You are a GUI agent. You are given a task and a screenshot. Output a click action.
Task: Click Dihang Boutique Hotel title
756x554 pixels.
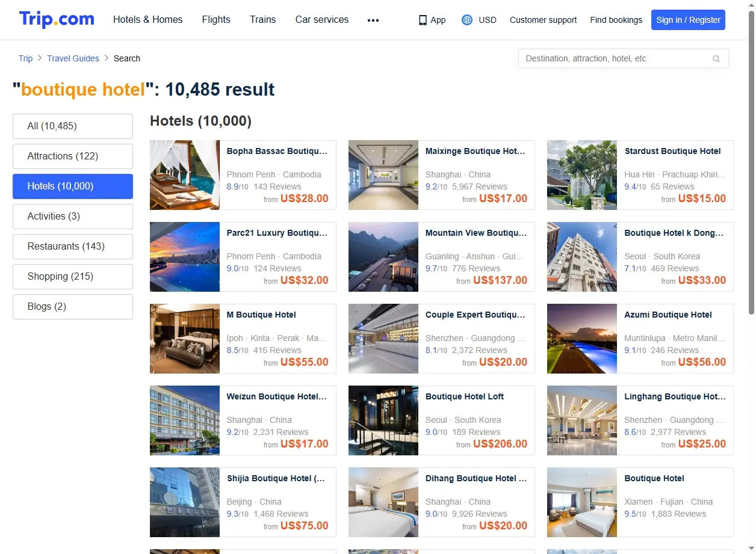pos(476,479)
